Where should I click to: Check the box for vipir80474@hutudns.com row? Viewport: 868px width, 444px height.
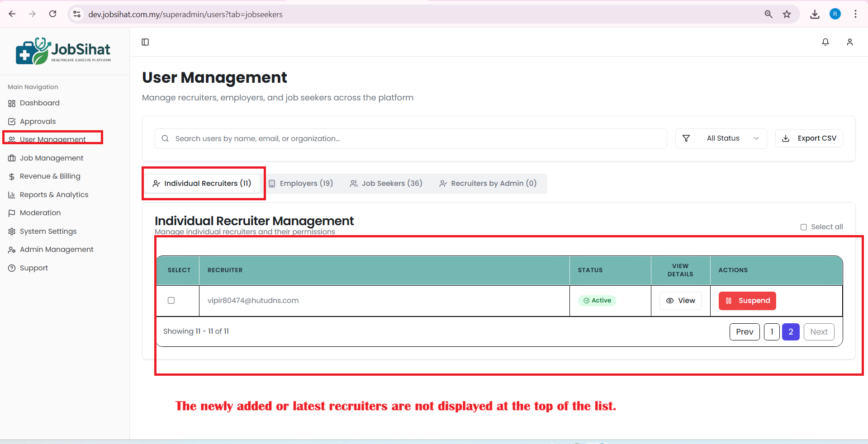coord(171,300)
